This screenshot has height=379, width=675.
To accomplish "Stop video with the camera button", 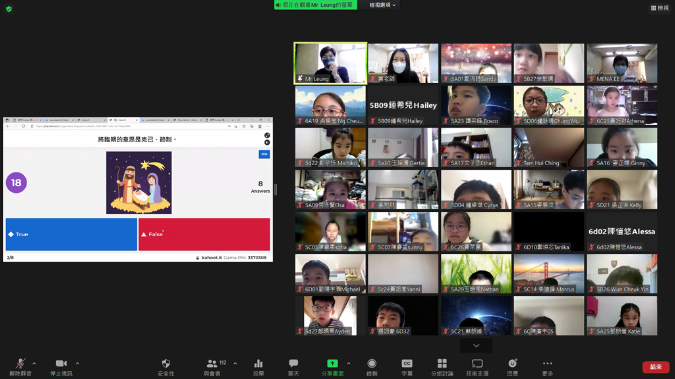I will click(61, 367).
